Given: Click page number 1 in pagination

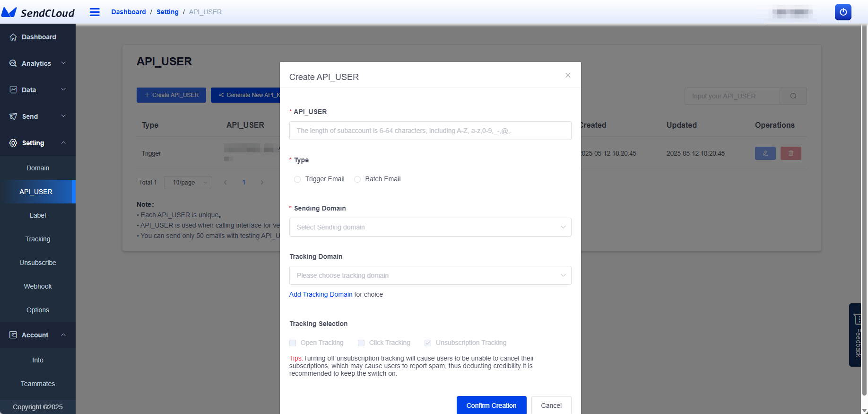Looking at the screenshot, I should coord(244,183).
